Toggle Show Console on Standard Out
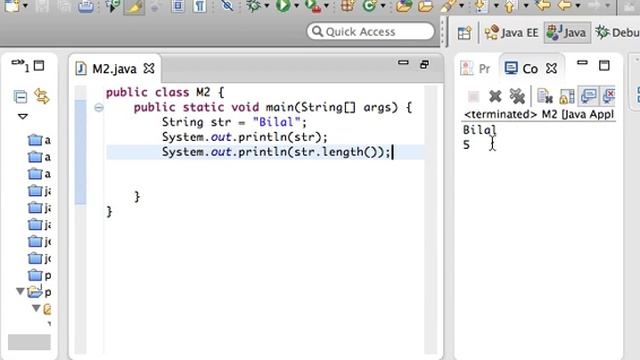This screenshot has height=360, width=640. [x=589, y=96]
